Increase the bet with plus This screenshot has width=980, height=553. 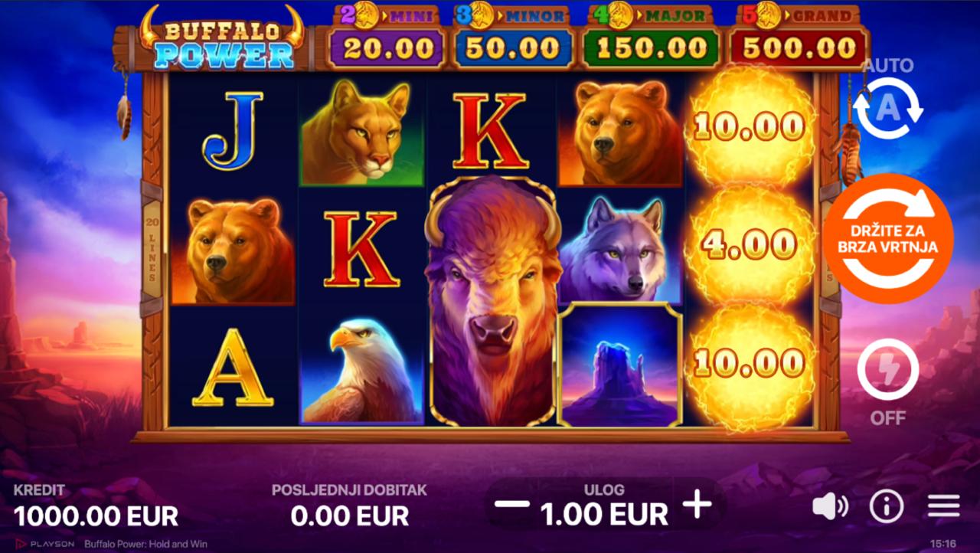[x=697, y=504]
